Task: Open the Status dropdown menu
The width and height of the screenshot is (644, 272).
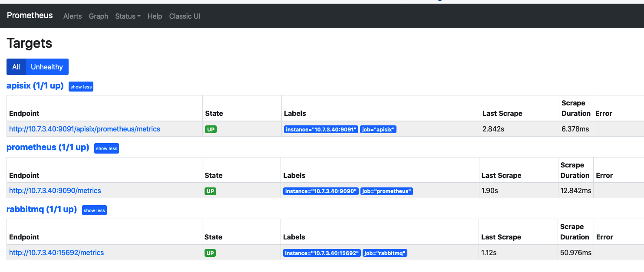Action: (x=128, y=16)
